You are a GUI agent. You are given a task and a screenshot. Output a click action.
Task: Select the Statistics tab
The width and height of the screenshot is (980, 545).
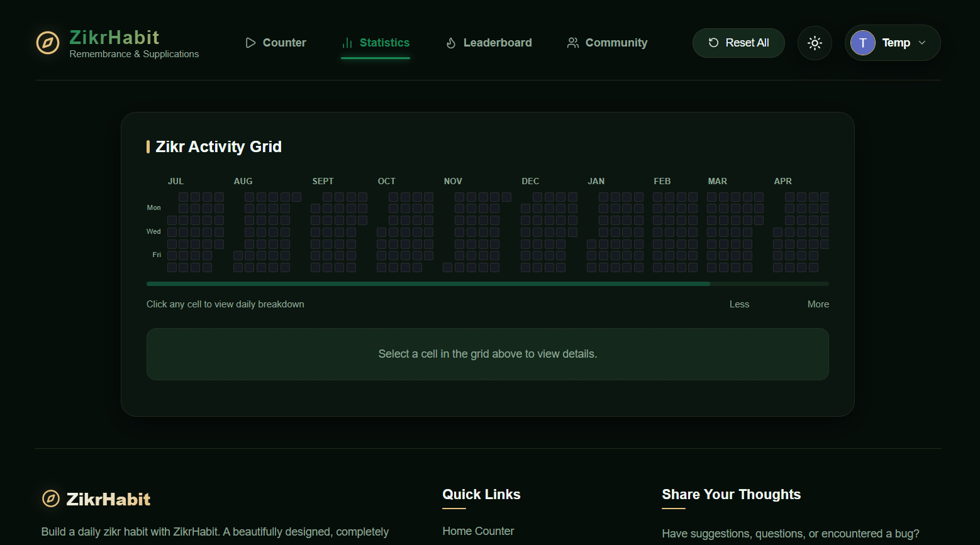(376, 43)
